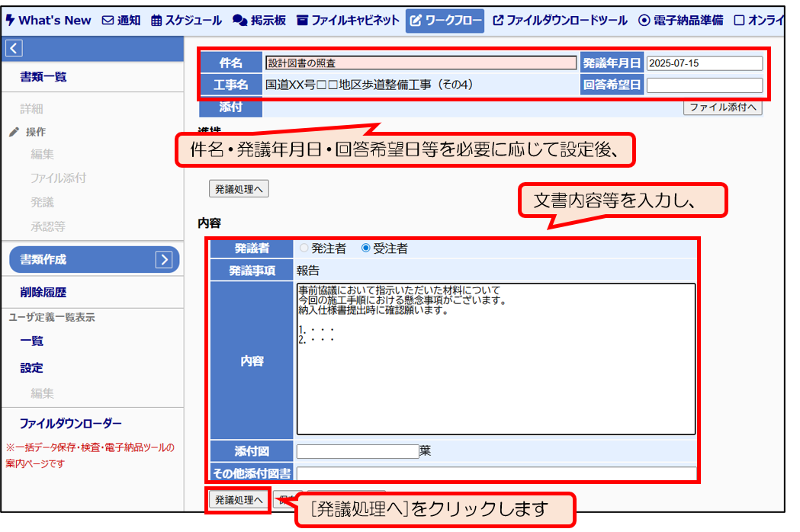Open What's New from top navigation

pyautogui.click(x=48, y=21)
